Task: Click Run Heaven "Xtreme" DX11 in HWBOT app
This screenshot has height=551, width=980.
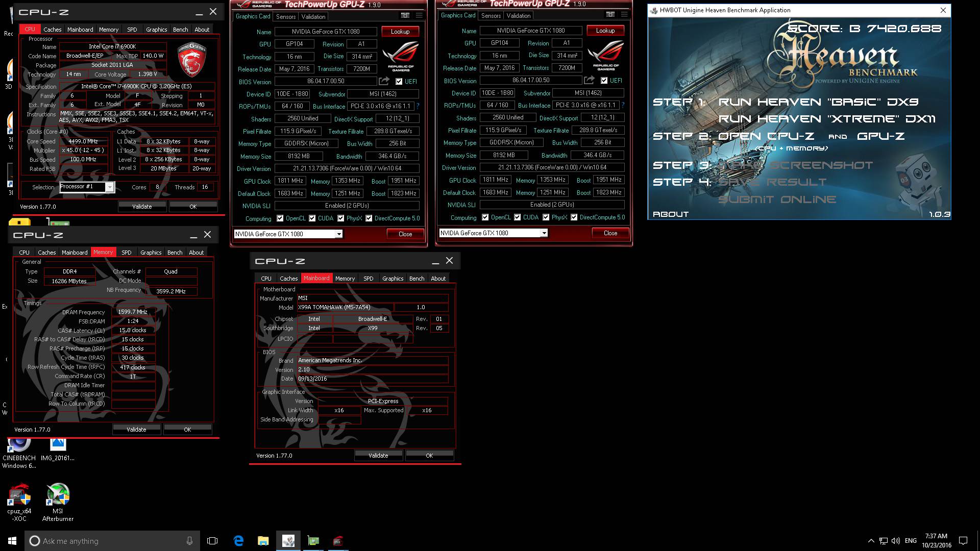Action: 827,119
